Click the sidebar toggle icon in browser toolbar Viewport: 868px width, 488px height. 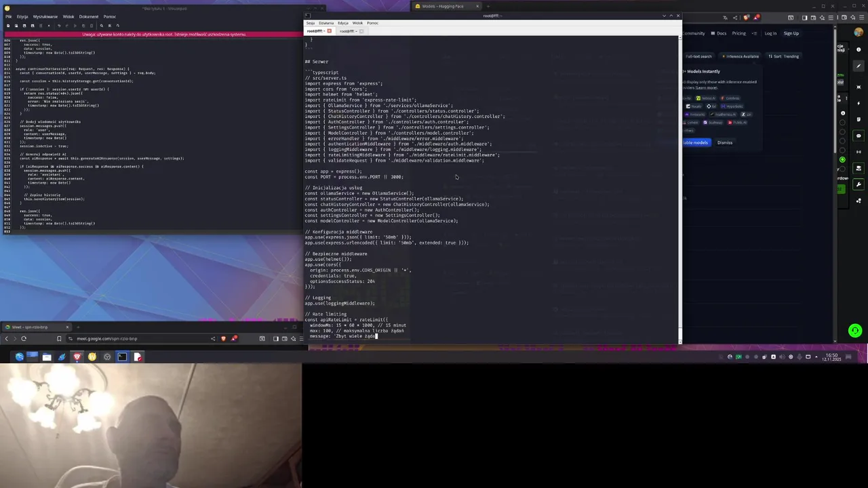(x=805, y=18)
